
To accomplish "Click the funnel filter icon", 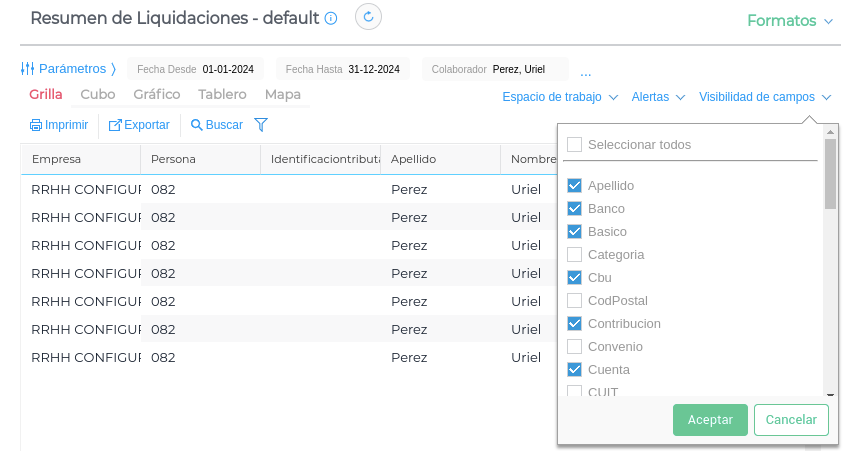I will coord(261,125).
